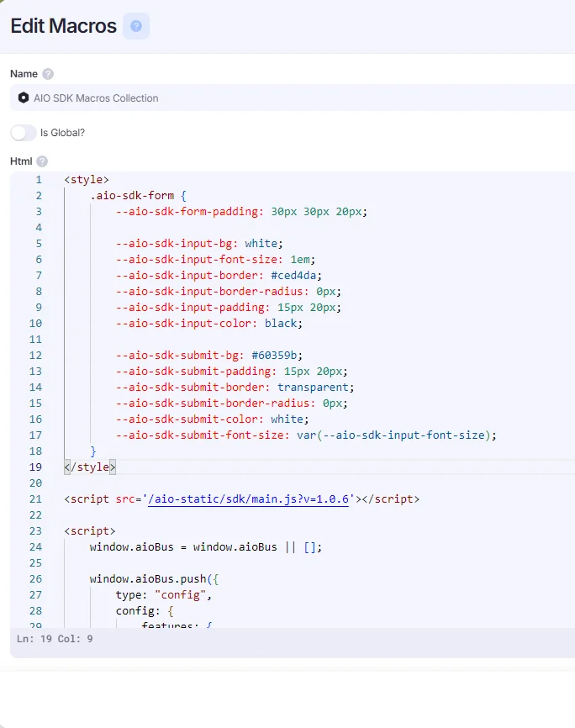Click the var(--aio-sdk-input-font-size) value
The image size is (575, 728).
[x=394, y=435]
